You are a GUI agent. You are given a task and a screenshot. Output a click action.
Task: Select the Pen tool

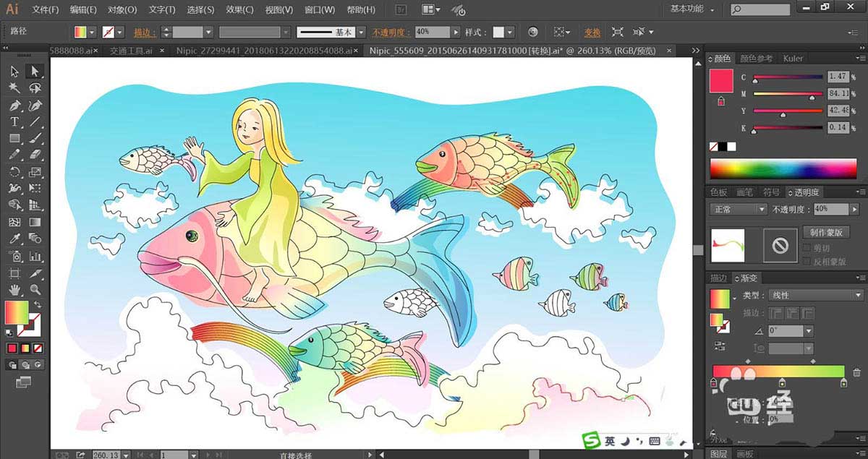coord(14,106)
